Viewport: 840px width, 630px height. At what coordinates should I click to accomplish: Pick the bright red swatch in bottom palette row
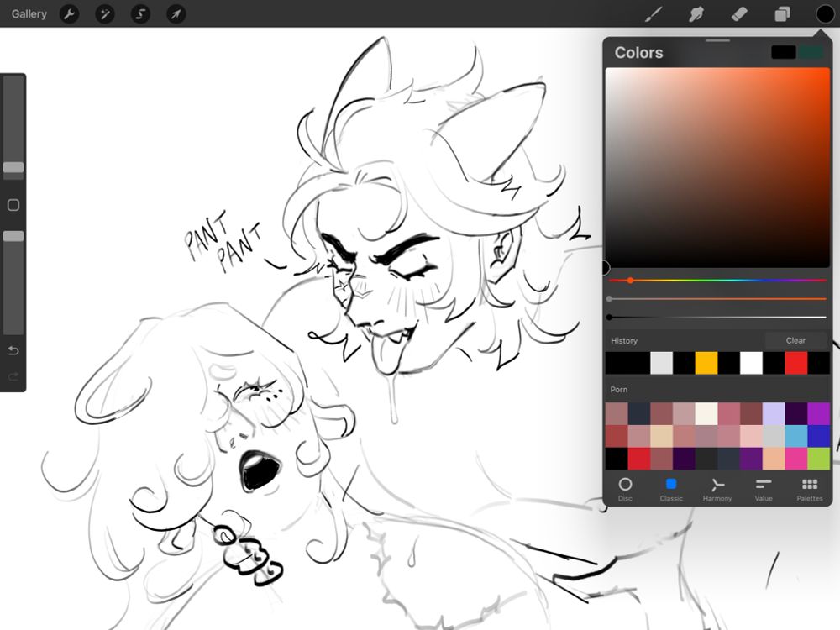[x=638, y=459]
